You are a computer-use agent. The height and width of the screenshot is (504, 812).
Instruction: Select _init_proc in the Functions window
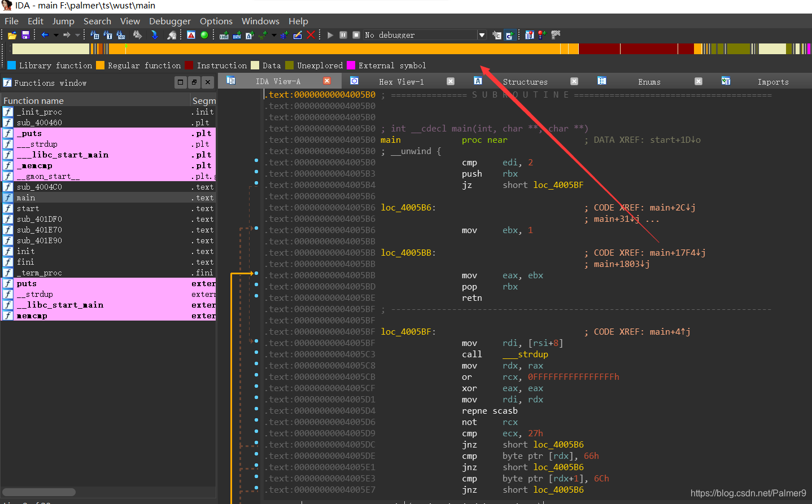coord(108,112)
